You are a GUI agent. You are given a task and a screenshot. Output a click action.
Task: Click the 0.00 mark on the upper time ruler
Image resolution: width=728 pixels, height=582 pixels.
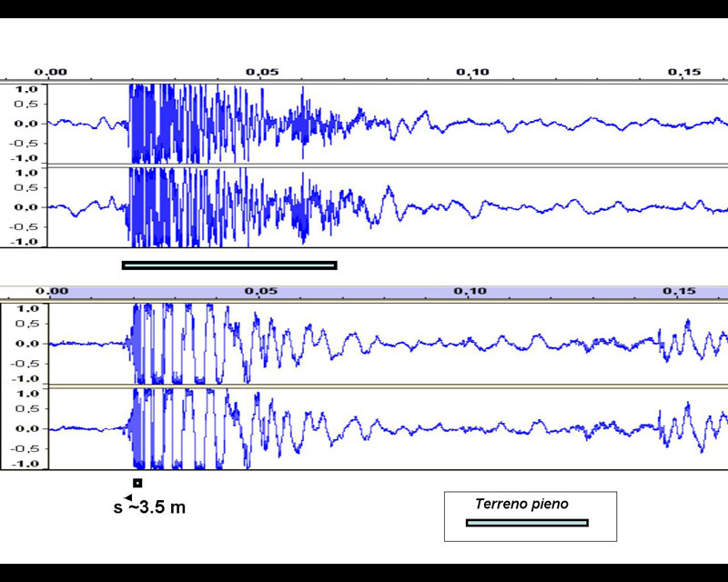(53, 72)
